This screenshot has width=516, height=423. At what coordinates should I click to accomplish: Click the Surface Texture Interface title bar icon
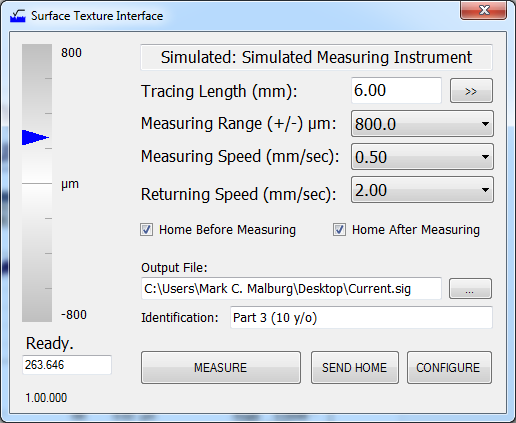click(18, 15)
